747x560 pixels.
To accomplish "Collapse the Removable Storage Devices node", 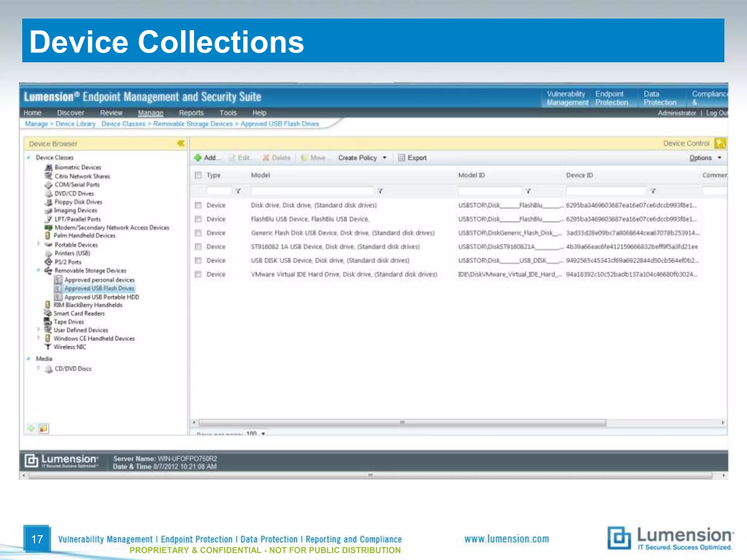I will point(38,270).
